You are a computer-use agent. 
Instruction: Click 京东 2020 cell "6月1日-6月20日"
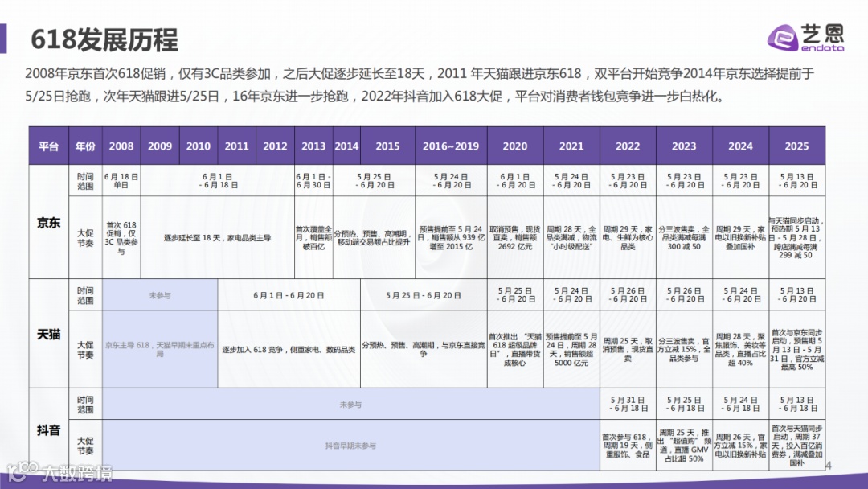click(x=515, y=180)
